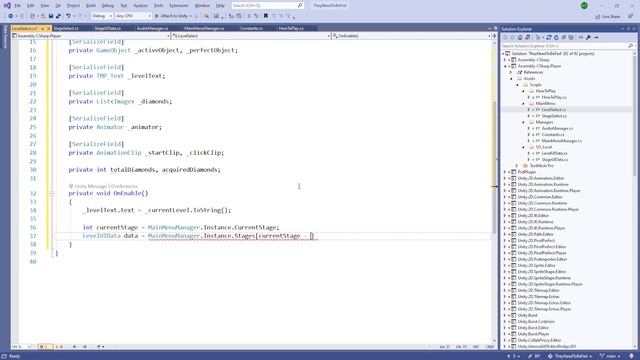Switch to the StageUIData.cs tab

[x=108, y=28]
